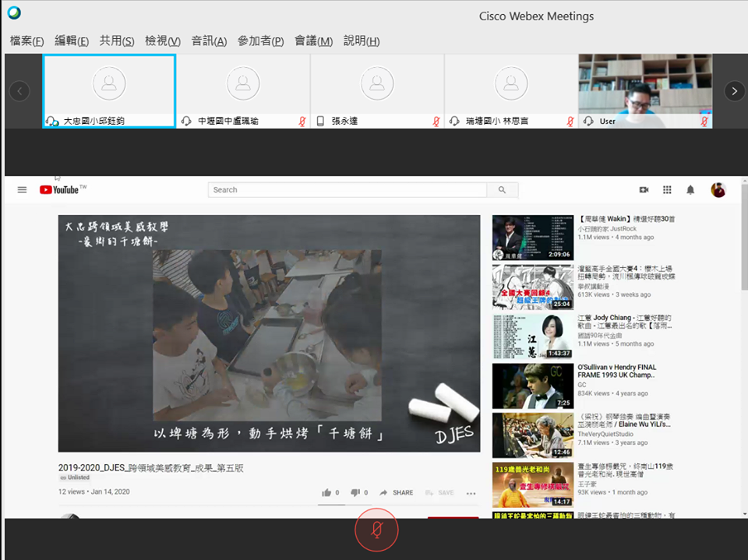
Task: Open more actions ellipsis under video
Action: 471,493
